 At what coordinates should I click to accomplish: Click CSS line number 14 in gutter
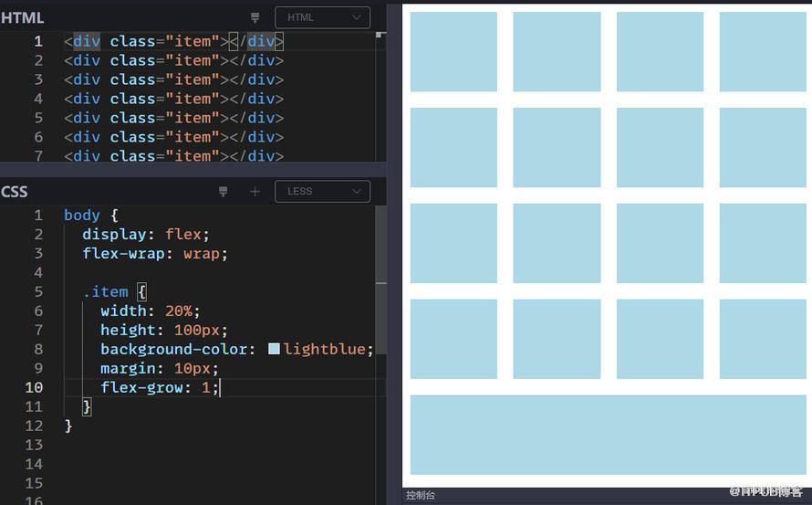34,465
